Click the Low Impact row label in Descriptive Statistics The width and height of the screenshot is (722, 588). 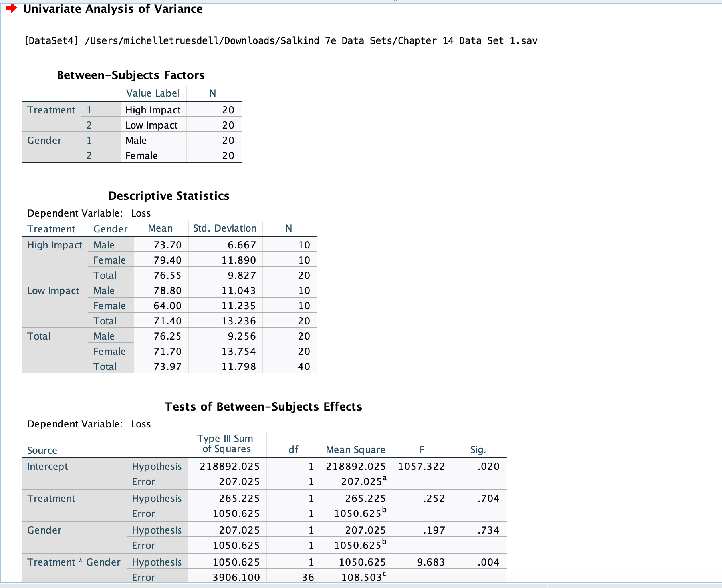point(53,290)
